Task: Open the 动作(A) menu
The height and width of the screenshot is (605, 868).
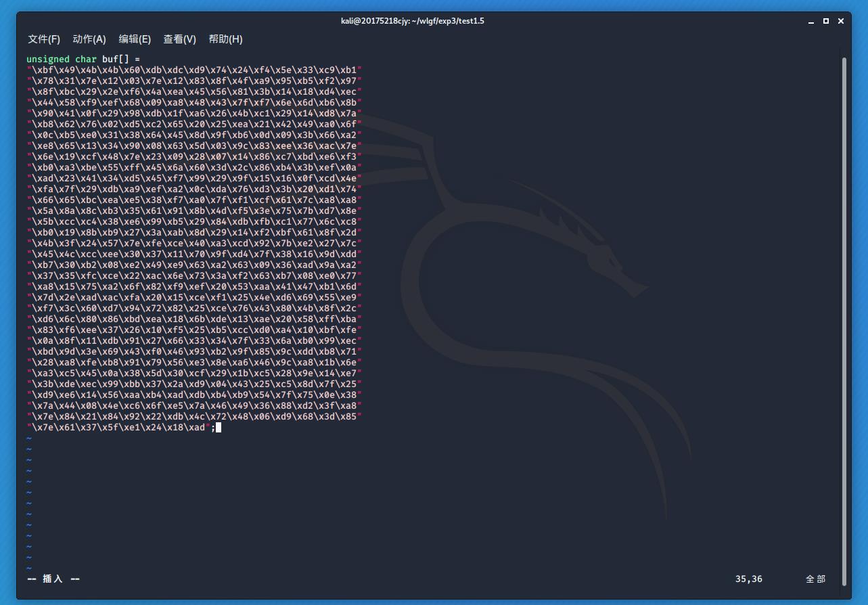Action: click(x=89, y=39)
